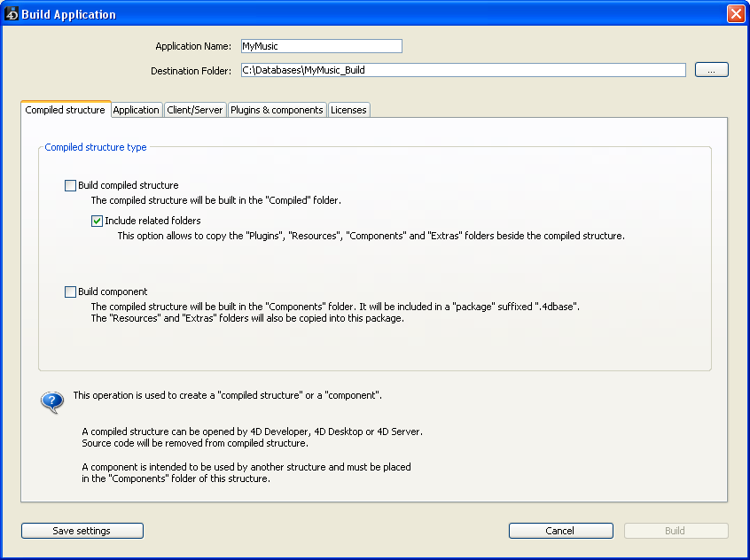
Task: Go to the Licenses tab
Action: click(x=348, y=110)
